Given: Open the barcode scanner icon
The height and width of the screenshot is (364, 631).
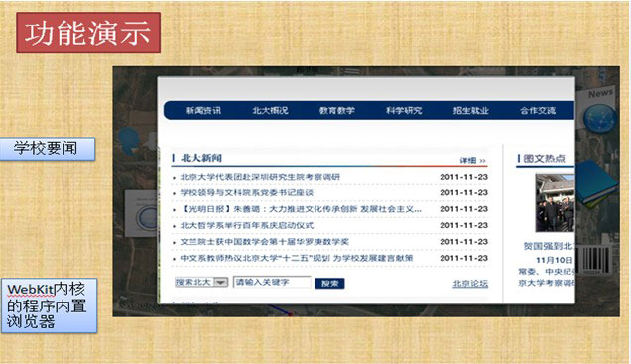Looking at the screenshot, I should point(594,260).
